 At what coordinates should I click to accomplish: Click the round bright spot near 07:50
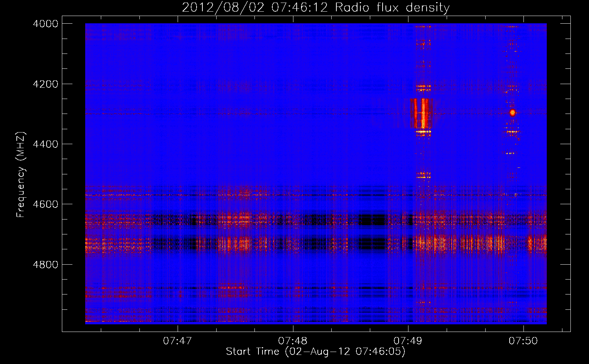(513, 112)
